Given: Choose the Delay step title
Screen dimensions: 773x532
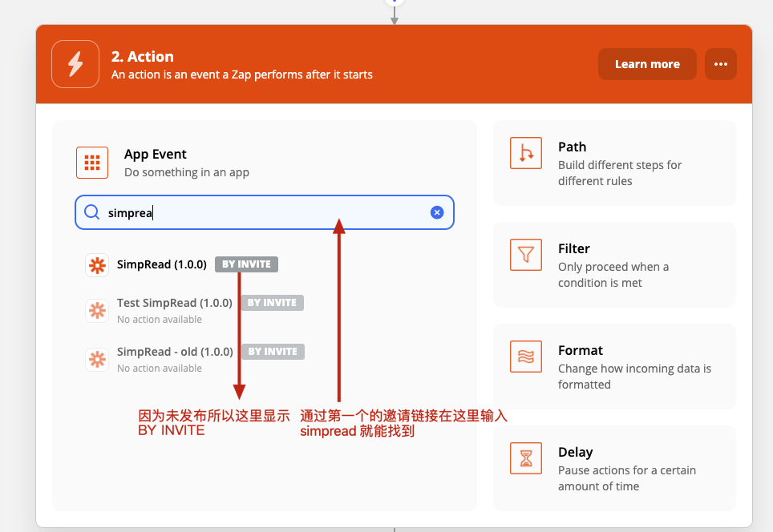Looking at the screenshot, I should (575, 452).
